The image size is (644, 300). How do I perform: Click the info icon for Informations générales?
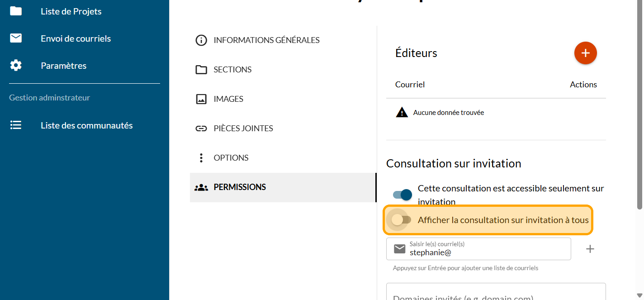click(x=201, y=40)
